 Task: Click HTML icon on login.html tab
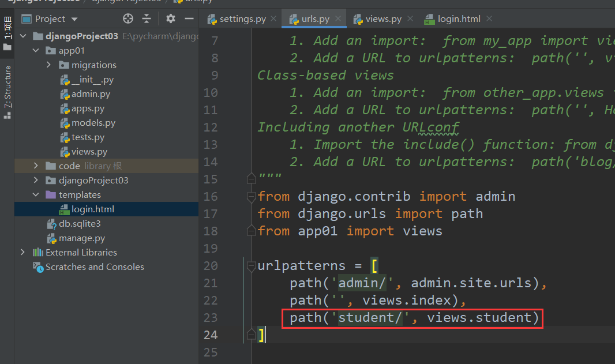429,19
